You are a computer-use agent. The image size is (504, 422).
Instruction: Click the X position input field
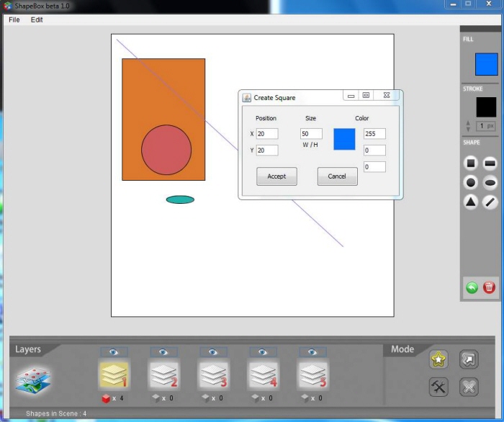[267, 134]
